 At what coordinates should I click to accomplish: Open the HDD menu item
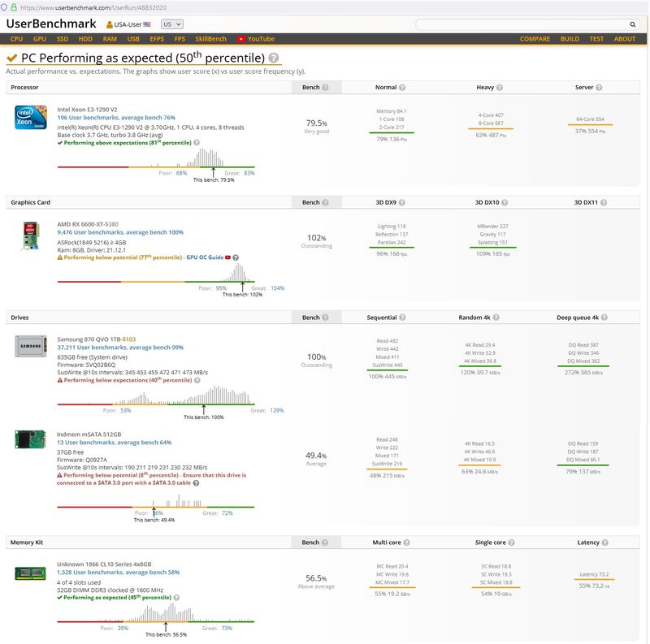(85, 39)
